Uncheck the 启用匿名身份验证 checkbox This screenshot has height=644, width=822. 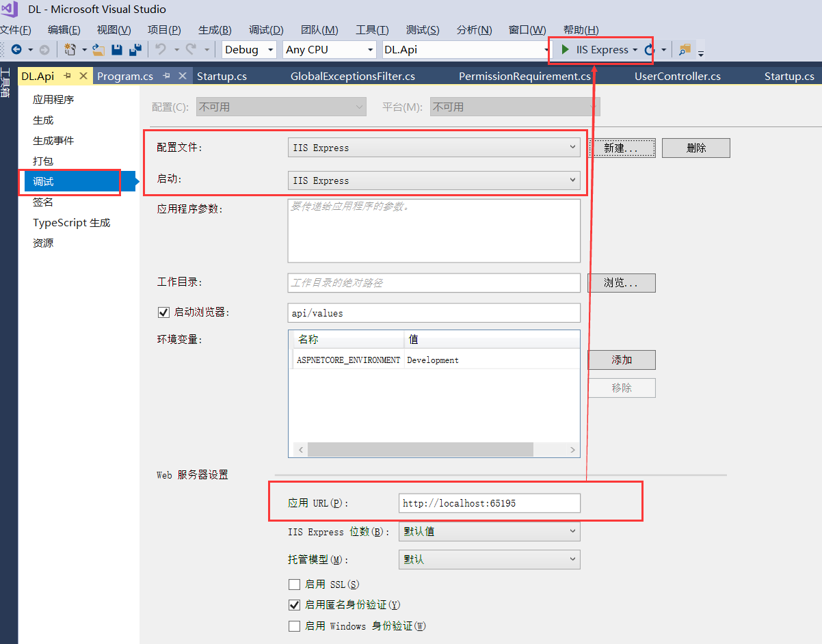coord(295,605)
